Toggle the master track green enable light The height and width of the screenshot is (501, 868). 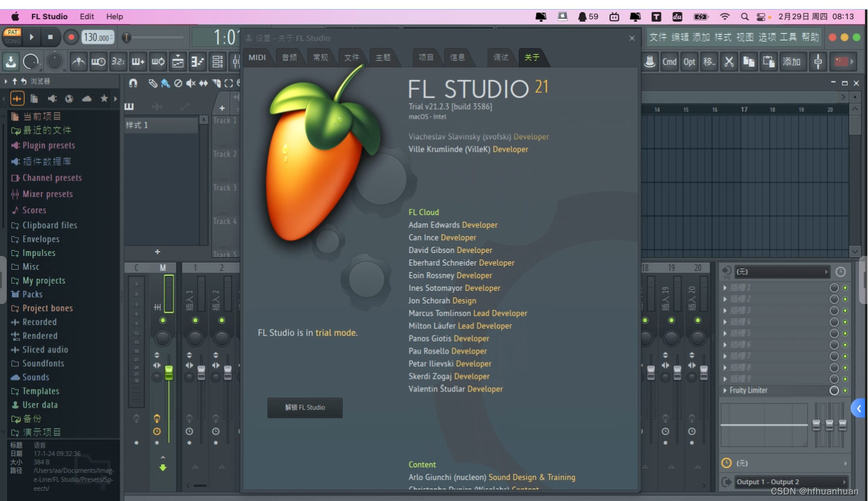(x=163, y=320)
